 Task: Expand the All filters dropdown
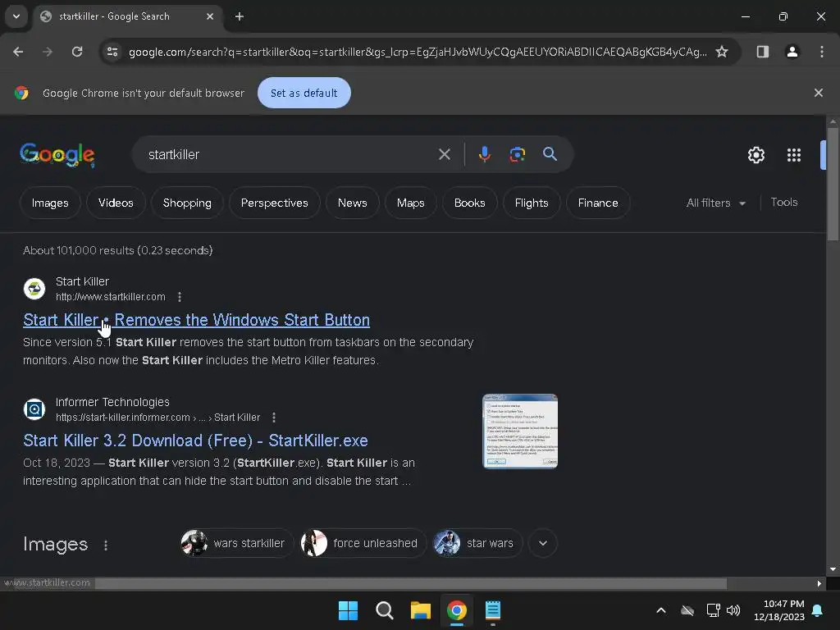[715, 203]
